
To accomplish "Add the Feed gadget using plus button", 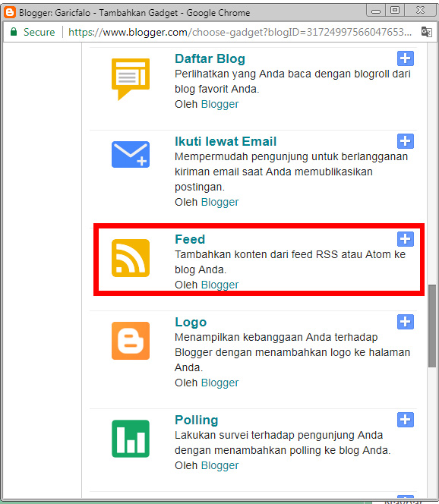I will click(406, 239).
